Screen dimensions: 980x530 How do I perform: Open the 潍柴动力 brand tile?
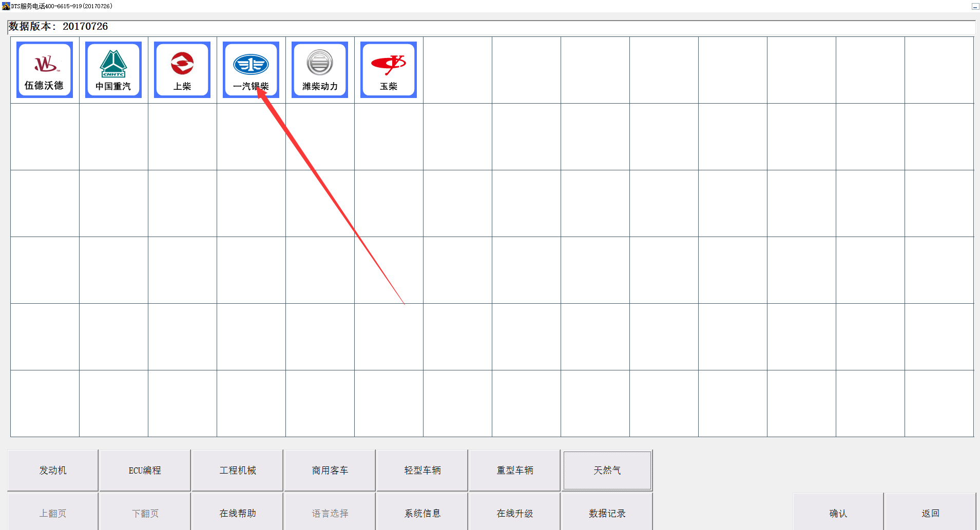pyautogui.click(x=320, y=70)
